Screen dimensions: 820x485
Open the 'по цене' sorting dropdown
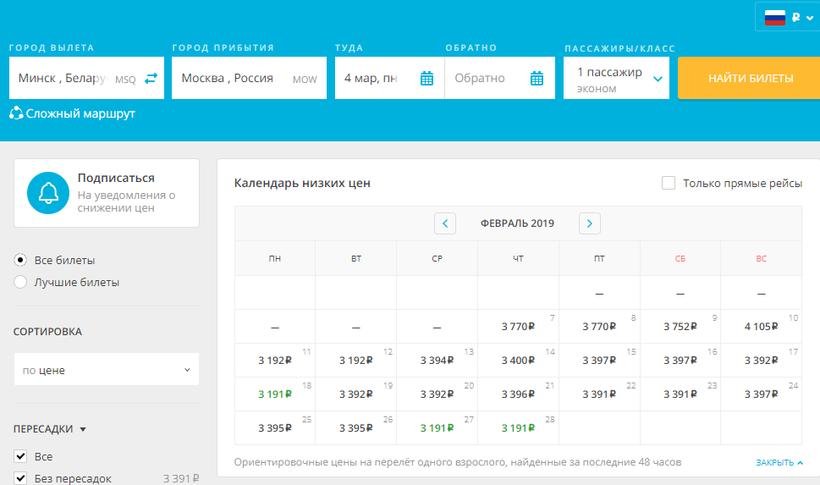coord(106,370)
